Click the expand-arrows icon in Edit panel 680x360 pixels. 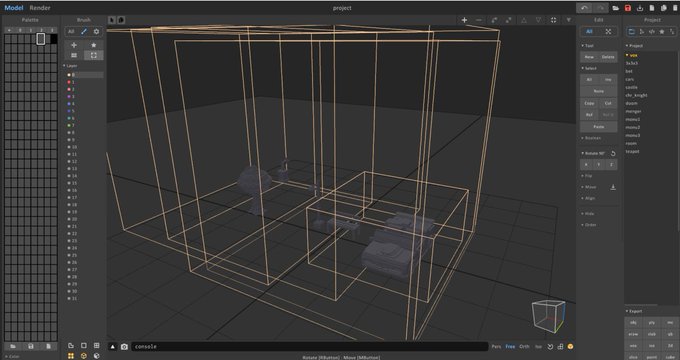click(x=608, y=31)
